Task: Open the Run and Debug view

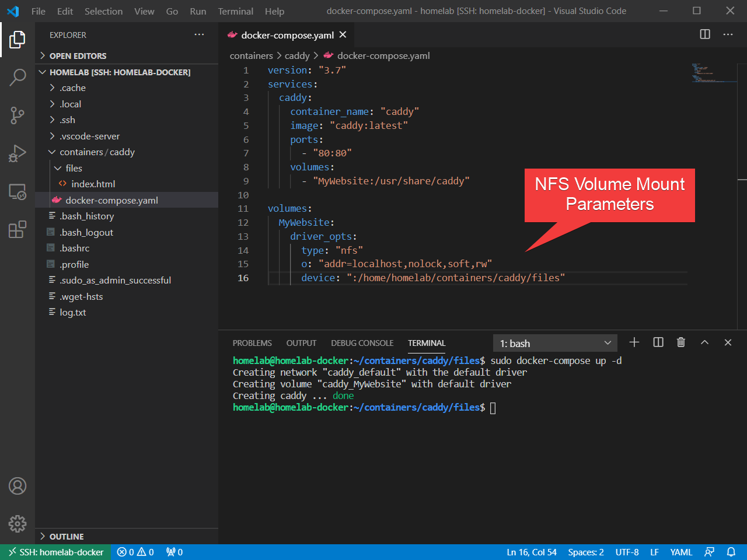Action: tap(17, 153)
